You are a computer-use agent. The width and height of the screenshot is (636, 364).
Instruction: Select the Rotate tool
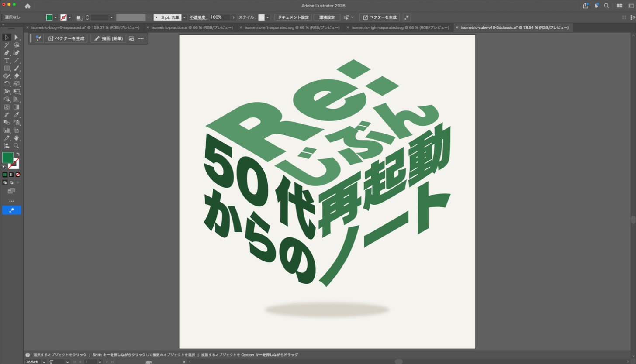pyautogui.click(x=7, y=84)
